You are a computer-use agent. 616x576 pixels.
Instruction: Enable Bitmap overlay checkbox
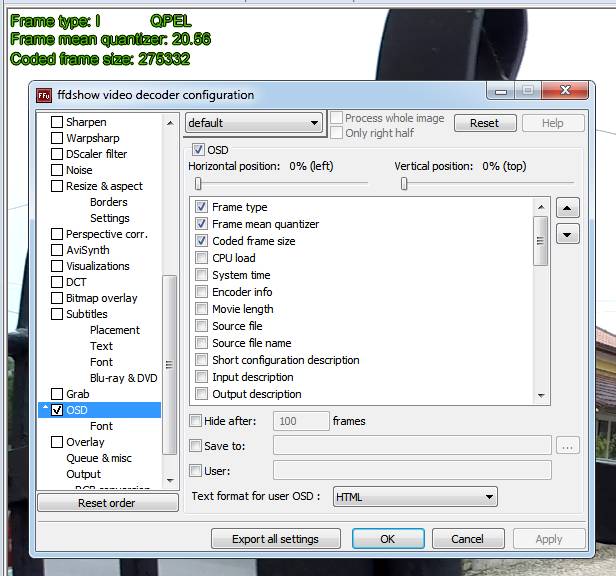click(57, 298)
